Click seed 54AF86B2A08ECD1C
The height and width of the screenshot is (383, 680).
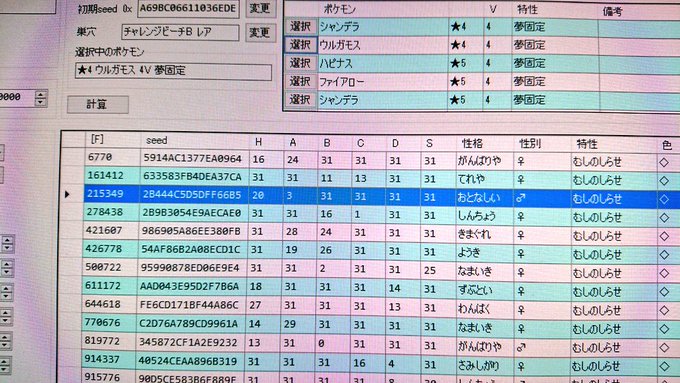[x=190, y=250]
